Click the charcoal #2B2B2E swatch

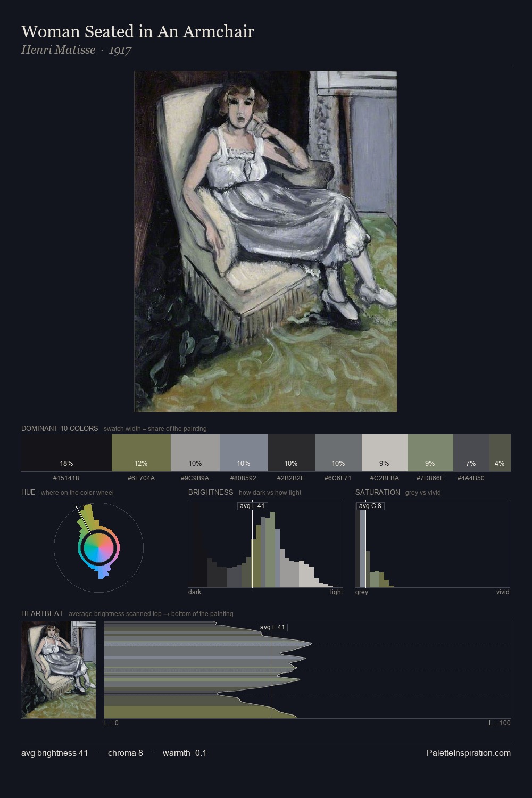[291, 453]
